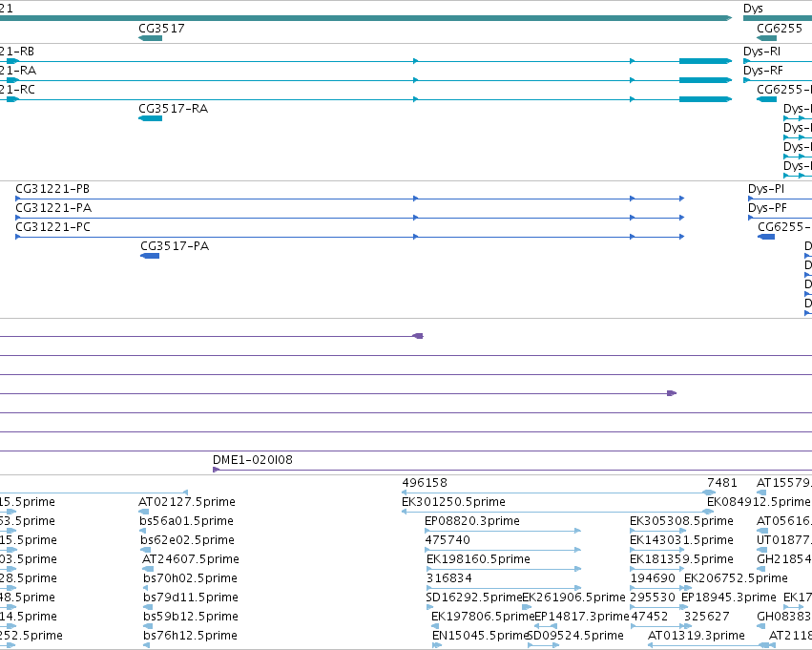Select the bs62e02.5prime EST label
Screen dimensions: 812x650
pyautogui.click(x=187, y=540)
